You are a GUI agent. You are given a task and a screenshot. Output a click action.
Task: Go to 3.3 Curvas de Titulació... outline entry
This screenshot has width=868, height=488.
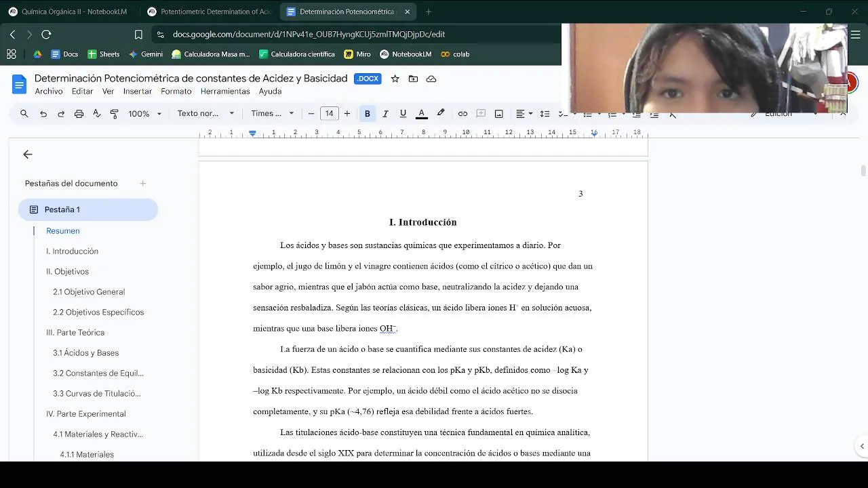97,394
